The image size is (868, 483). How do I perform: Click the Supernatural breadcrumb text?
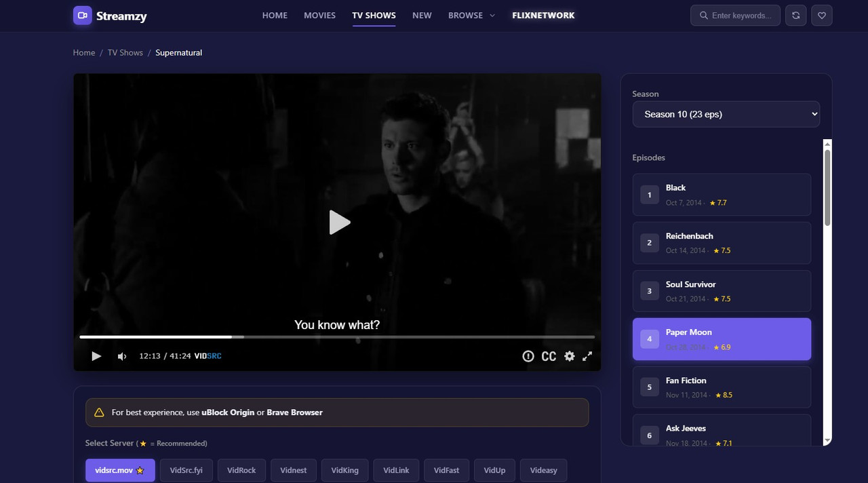[x=178, y=52]
